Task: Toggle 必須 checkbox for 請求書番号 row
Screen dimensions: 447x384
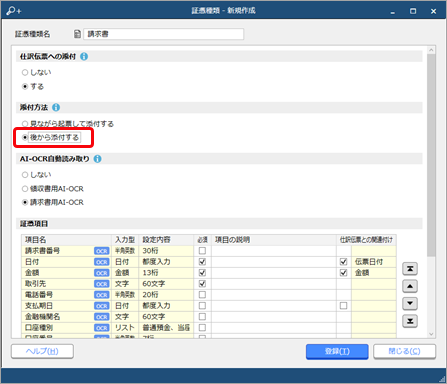Action: tap(202, 251)
